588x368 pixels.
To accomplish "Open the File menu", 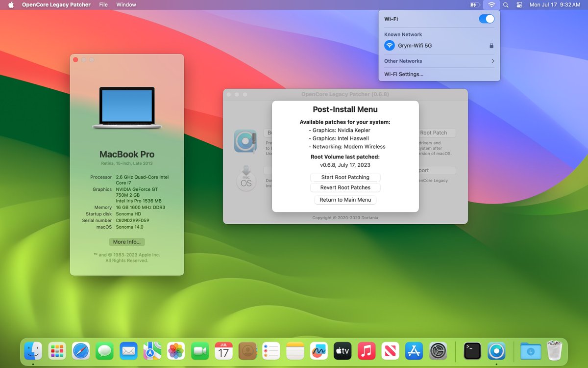I will coord(103,5).
